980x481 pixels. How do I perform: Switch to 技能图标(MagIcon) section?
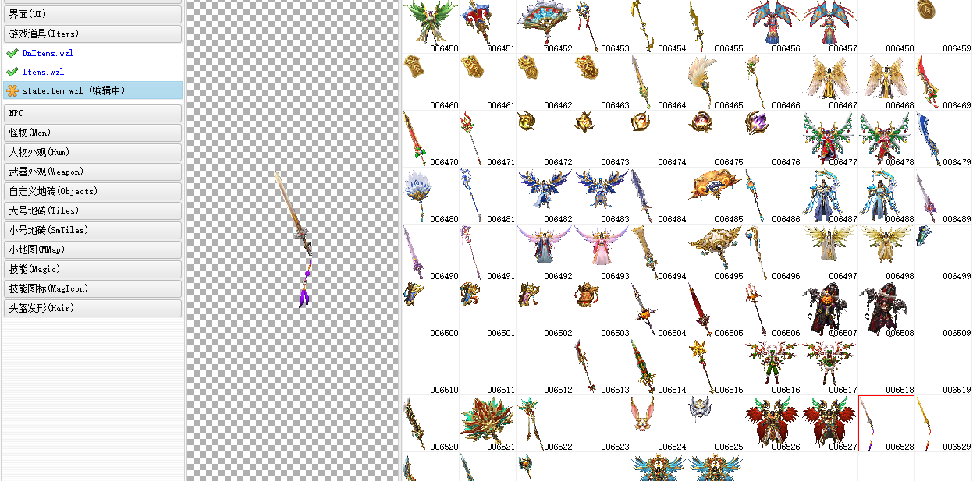(x=92, y=288)
